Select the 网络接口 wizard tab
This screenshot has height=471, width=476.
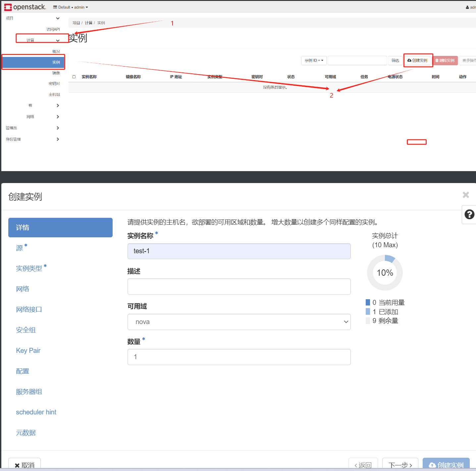(29, 309)
